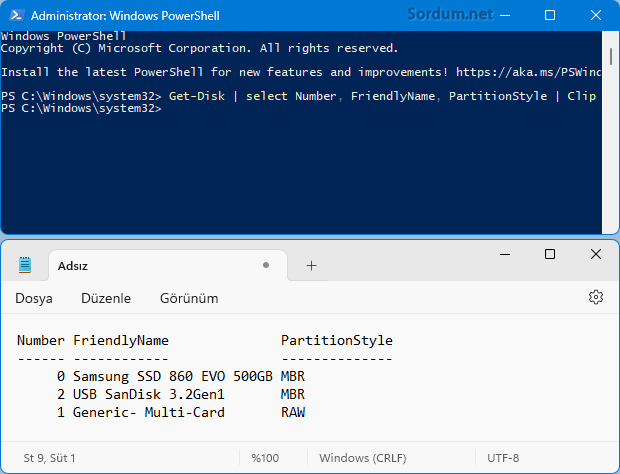
Task: Click Administrator: Windows PowerShell title text
Action: [125, 16]
